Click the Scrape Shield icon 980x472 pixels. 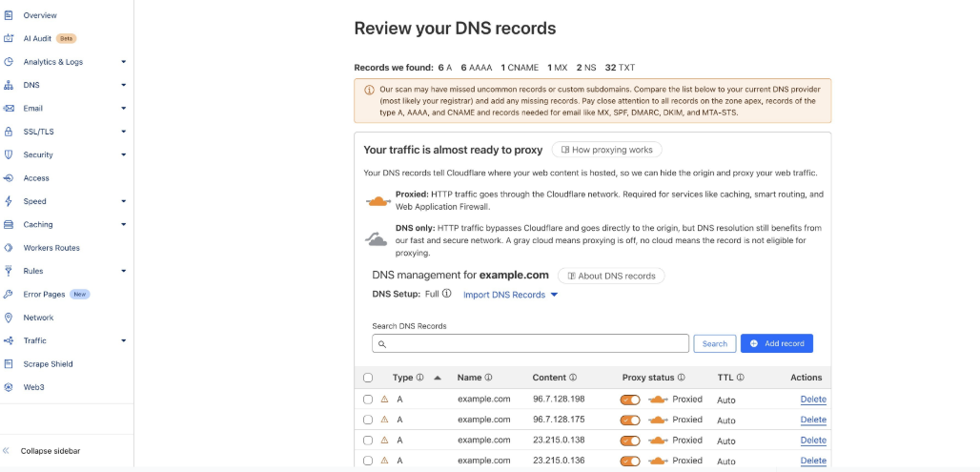tap(9, 364)
